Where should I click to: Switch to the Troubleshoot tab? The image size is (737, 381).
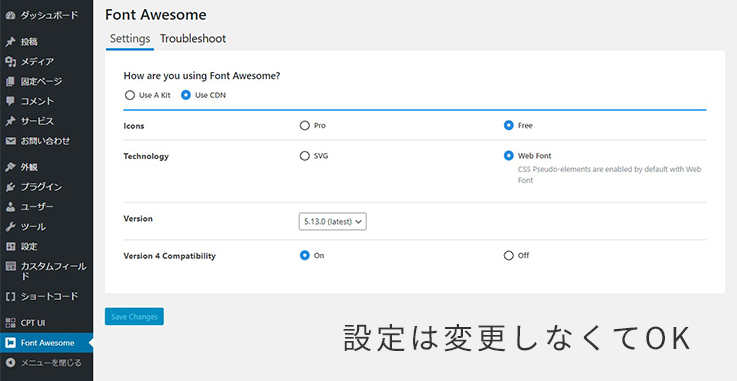pyautogui.click(x=193, y=39)
